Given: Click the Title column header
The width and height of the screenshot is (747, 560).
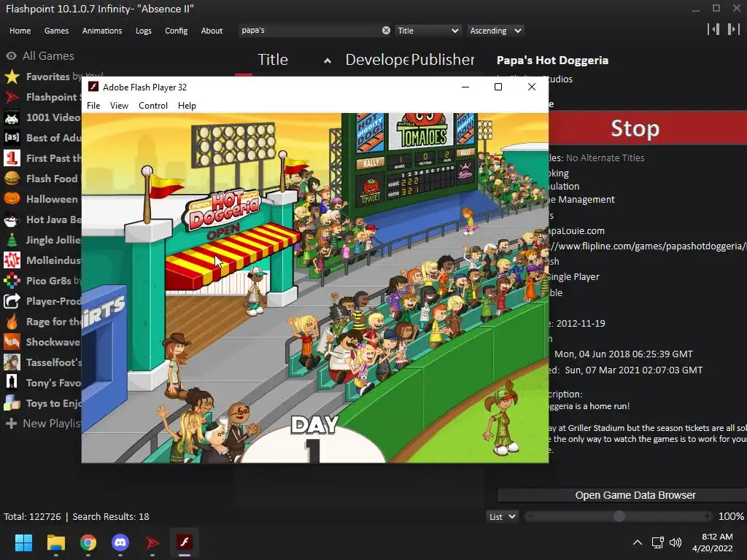Looking at the screenshot, I should (273, 60).
